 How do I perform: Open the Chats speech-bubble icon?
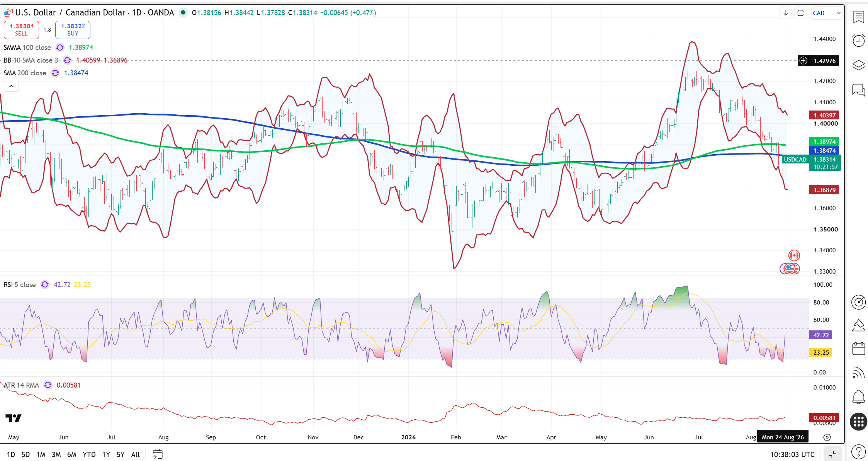(x=858, y=90)
